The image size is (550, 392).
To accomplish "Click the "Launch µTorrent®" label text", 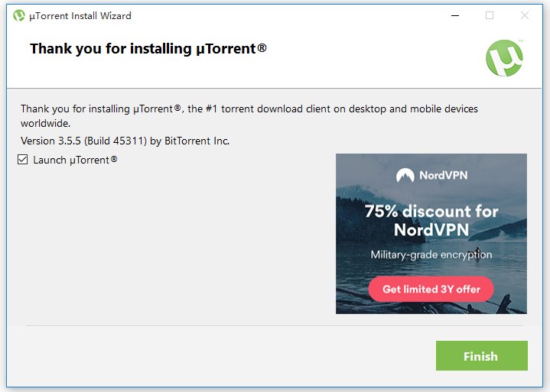I will point(75,160).
